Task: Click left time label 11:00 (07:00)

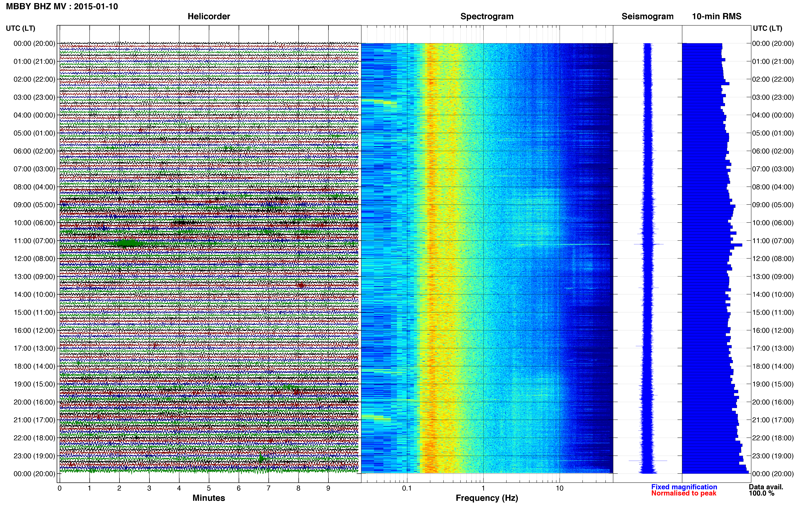Action: [x=34, y=241]
